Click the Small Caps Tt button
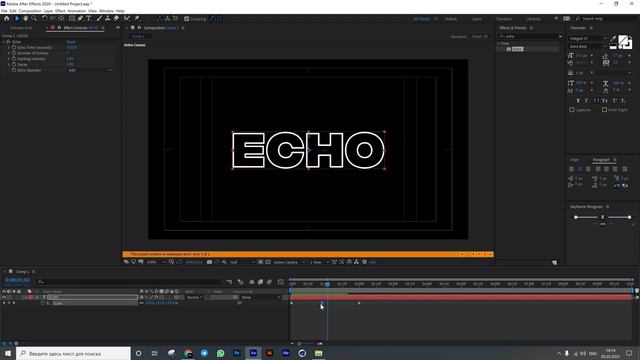This screenshot has height=360, width=640. click(x=605, y=101)
